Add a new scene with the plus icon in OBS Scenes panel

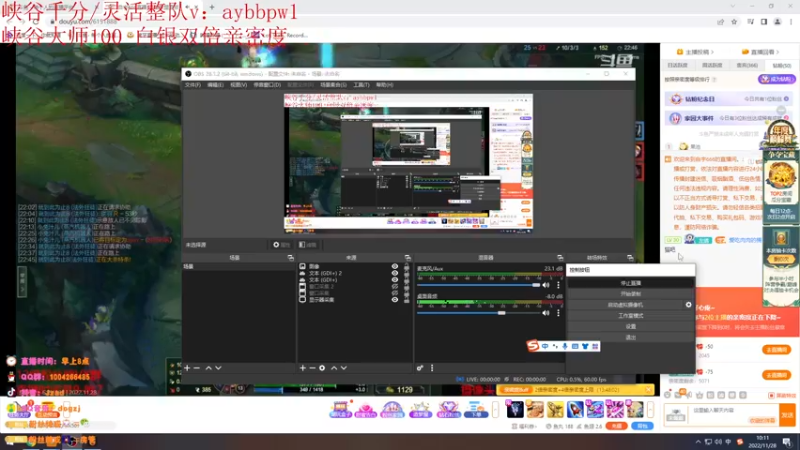coord(187,368)
